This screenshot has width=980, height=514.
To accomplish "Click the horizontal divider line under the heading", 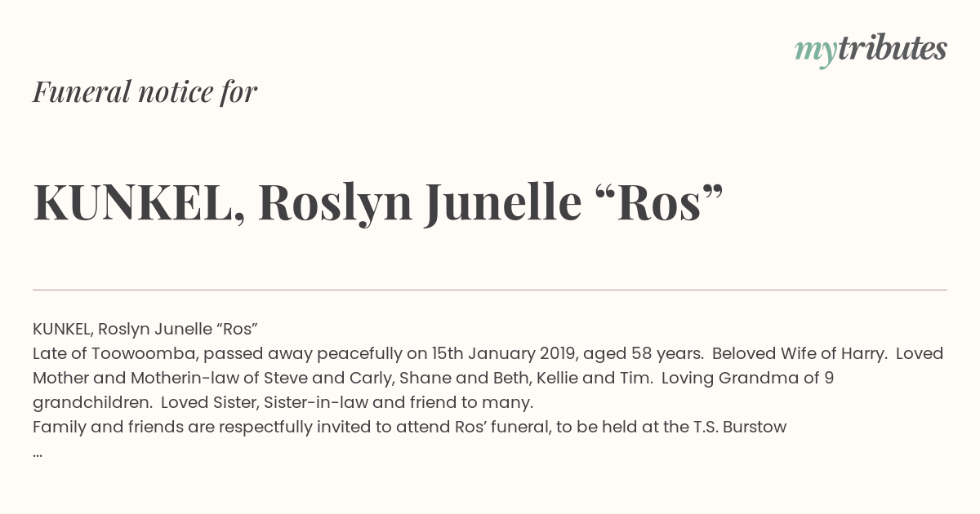I will coord(490,290).
